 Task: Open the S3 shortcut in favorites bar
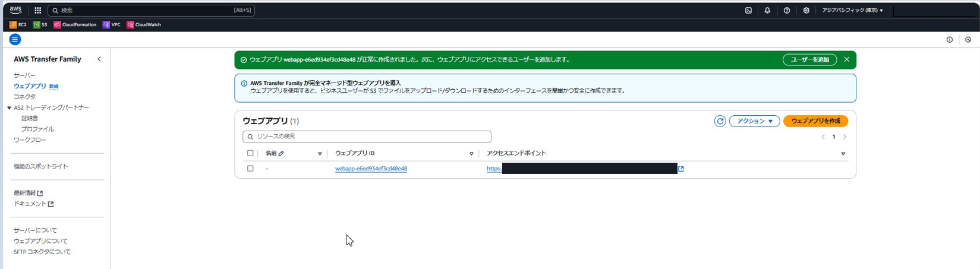[40, 24]
